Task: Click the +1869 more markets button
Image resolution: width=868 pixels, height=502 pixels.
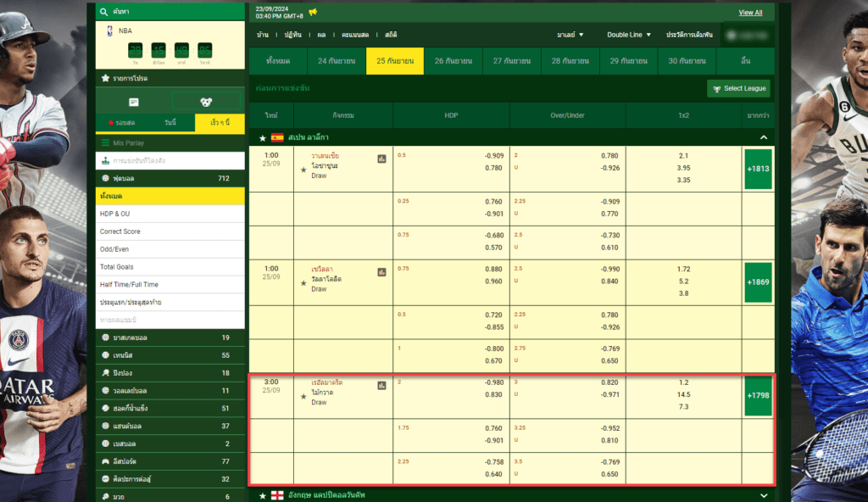Action: (x=758, y=282)
